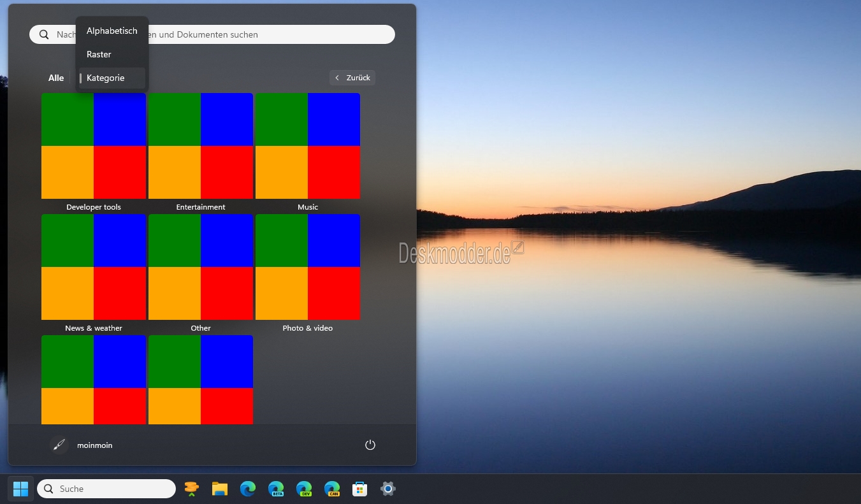Screen dimensions: 861x504
Task: Select Raster view mode
Action: click(99, 54)
